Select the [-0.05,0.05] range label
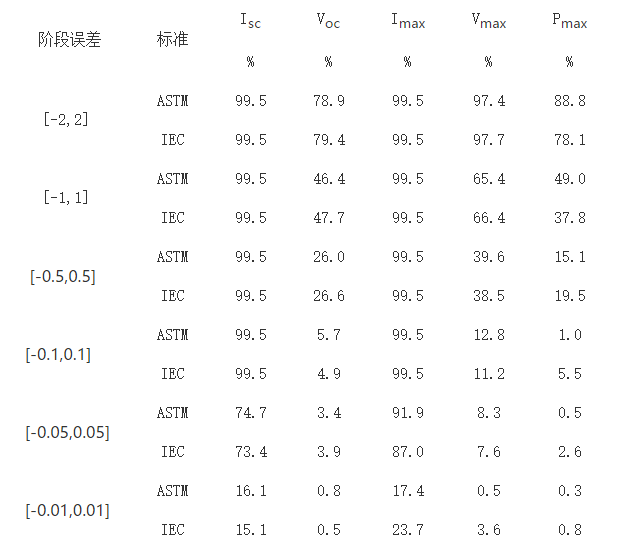This screenshot has height=542, width=620. pyautogui.click(x=68, y=432)
